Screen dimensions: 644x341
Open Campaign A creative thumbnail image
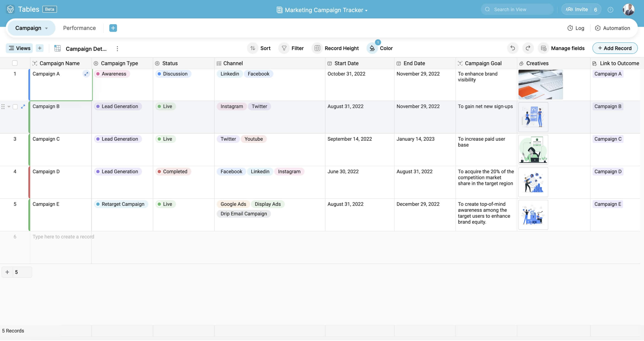point(540,84)
